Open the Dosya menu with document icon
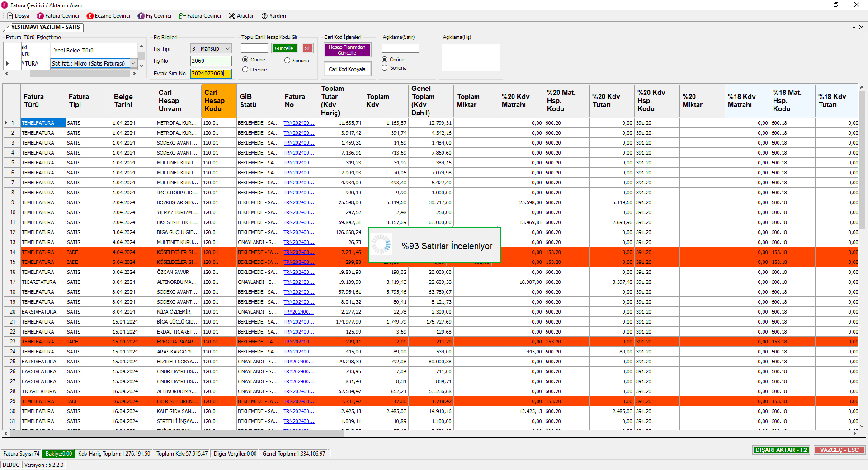Viewport: 868px width, 470px height. pyautogui.click(x=19, y=16)
